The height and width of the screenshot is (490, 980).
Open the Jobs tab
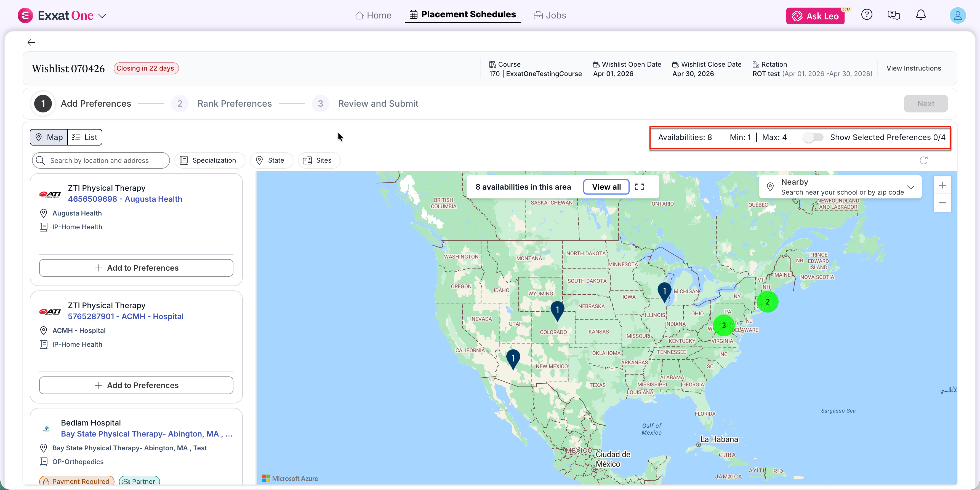pos(550,16)
